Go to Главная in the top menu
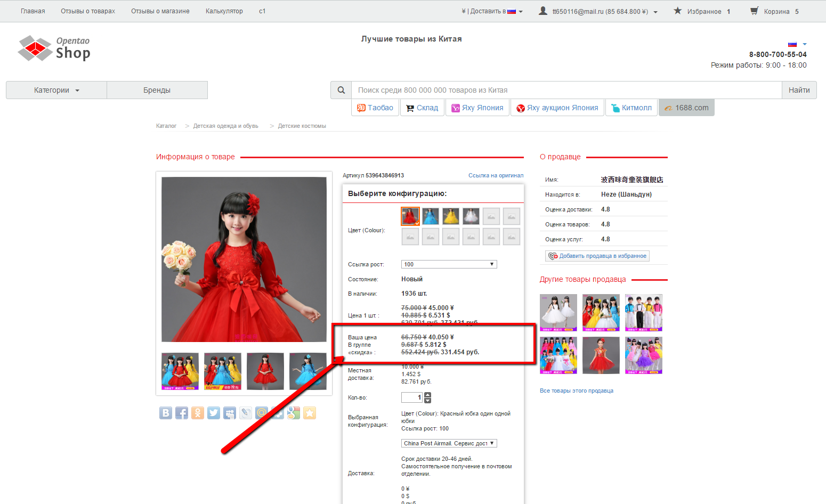 click(33, 11)
